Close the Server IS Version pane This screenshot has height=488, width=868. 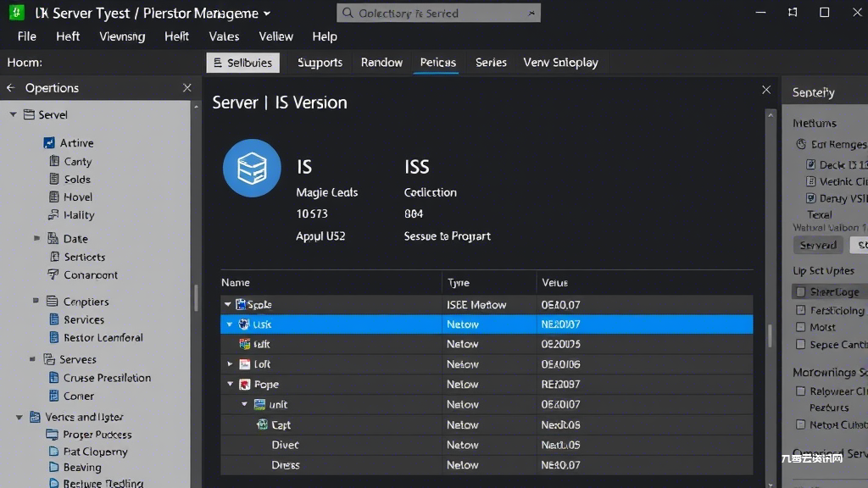[x=766, y=90]
